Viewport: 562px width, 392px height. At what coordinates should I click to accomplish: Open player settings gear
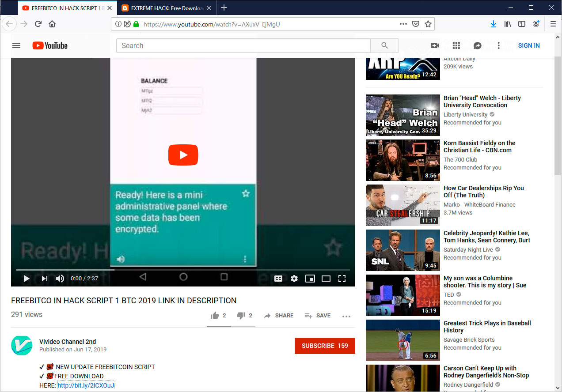tap(294, 279)
